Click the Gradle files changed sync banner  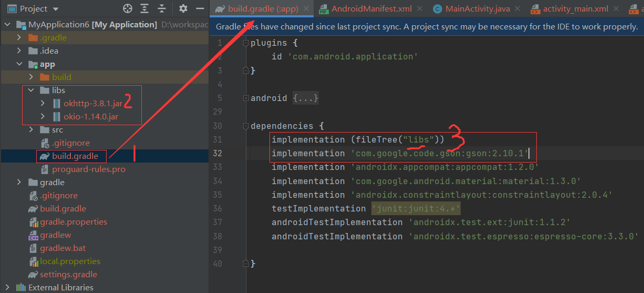tap(427, 27)
